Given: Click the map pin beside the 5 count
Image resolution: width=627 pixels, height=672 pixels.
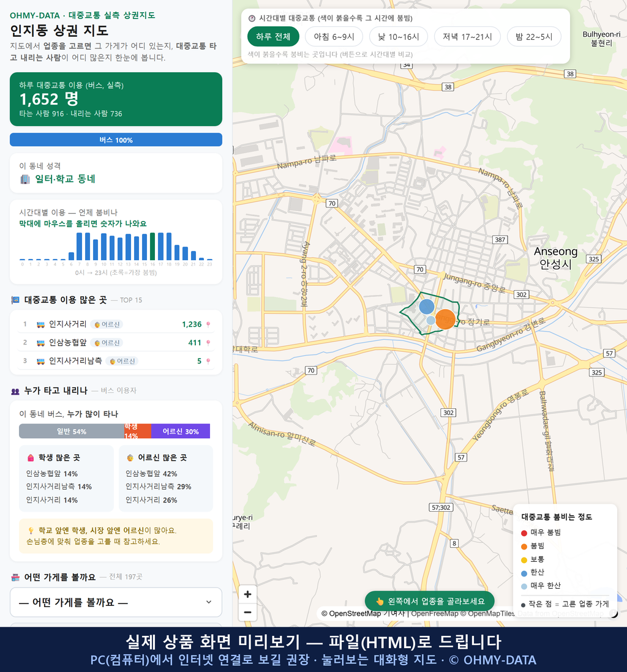Looking at the screenshot, I should click(x=208, y=361).
